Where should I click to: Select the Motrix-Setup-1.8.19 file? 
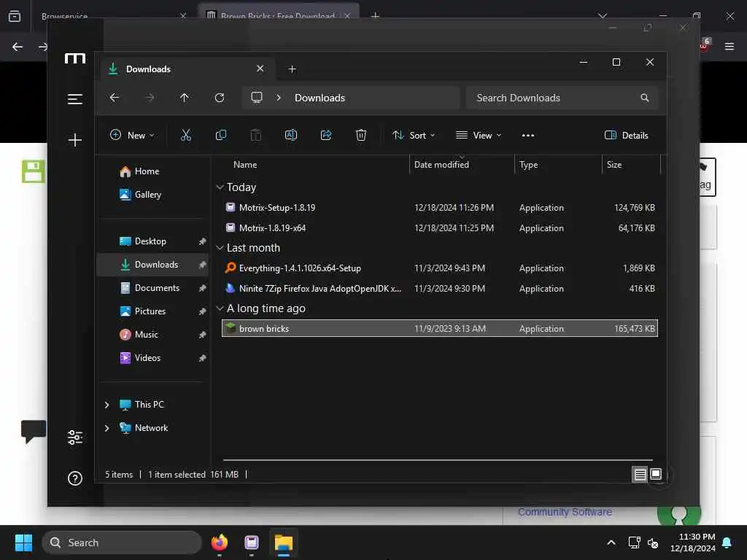point(440,208)
